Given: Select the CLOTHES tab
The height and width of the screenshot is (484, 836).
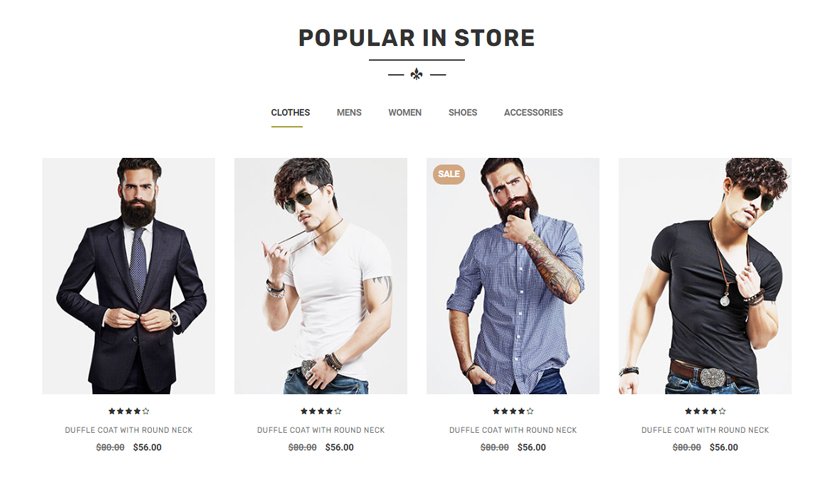Looking at the screenshot, I should click(290, 112).
